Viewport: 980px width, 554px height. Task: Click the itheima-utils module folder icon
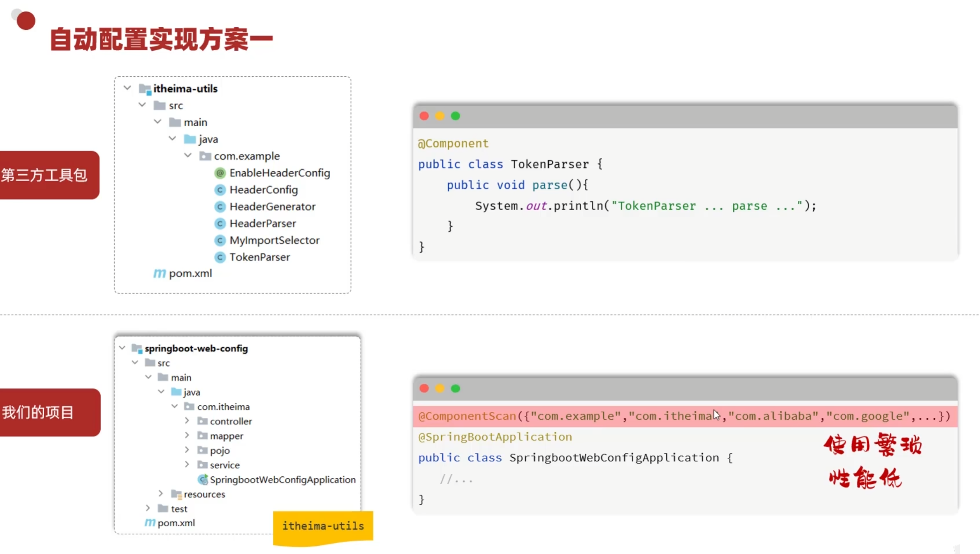[x=145, y=89]
